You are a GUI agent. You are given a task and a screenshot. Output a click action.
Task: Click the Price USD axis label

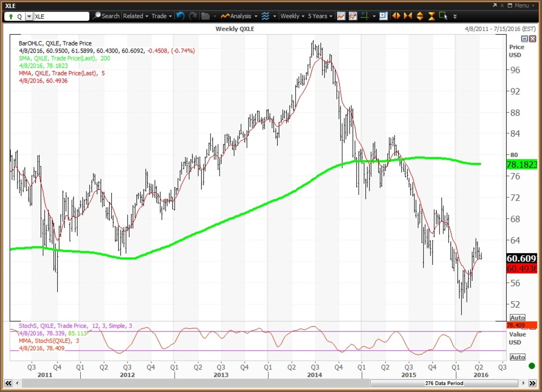point(516,51)
